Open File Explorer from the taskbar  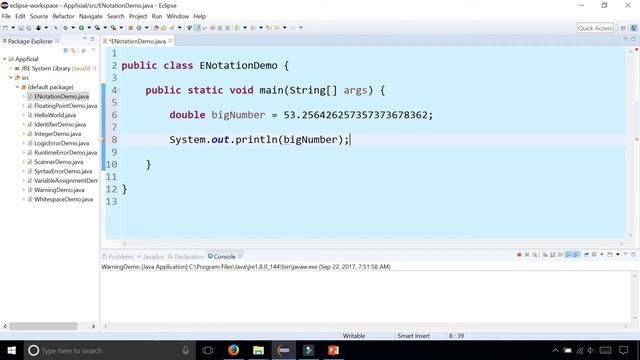coord(258,350)
